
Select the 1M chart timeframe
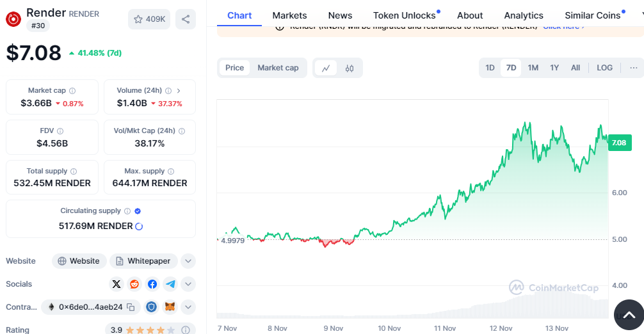(533, 68)
